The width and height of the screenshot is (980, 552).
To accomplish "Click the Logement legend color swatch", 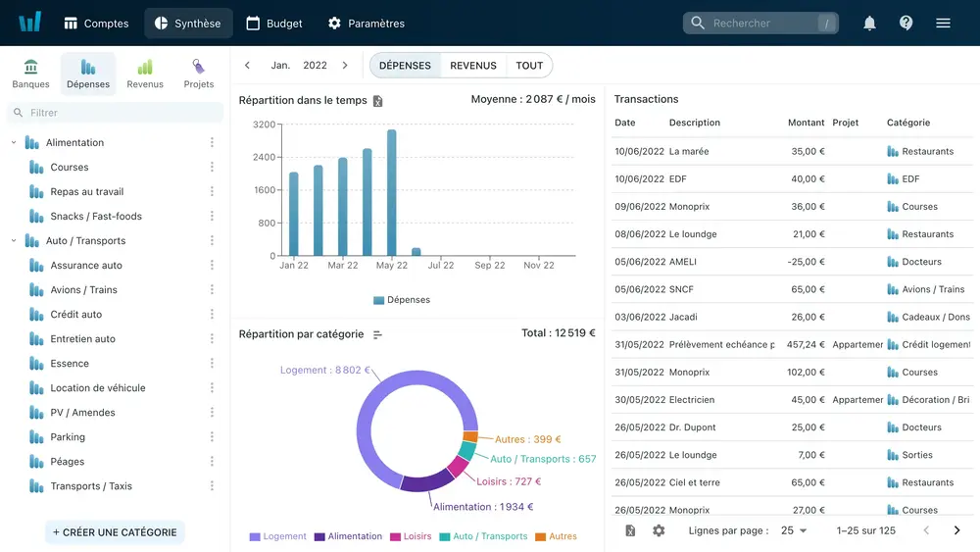I will [255, 536].
